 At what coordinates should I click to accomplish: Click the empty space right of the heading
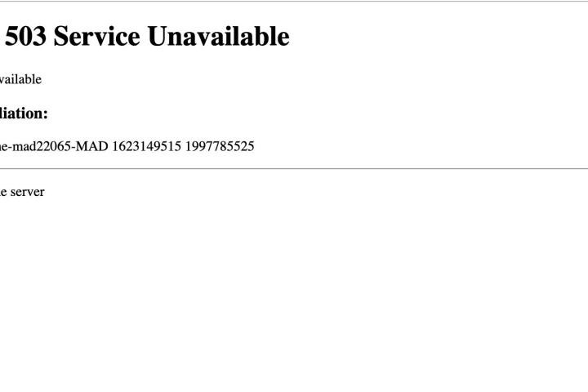pos(439,37)
